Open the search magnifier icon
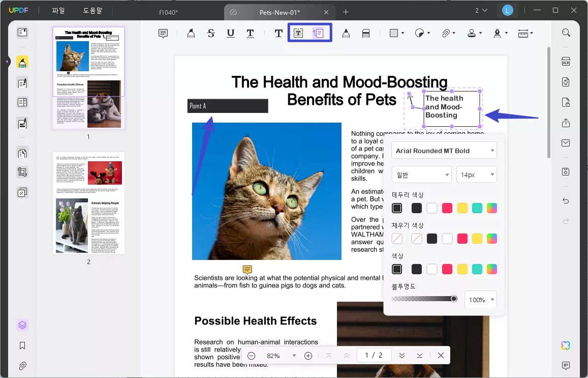The image size is (588, 378). pyautogui.click(x=566, y=33)
